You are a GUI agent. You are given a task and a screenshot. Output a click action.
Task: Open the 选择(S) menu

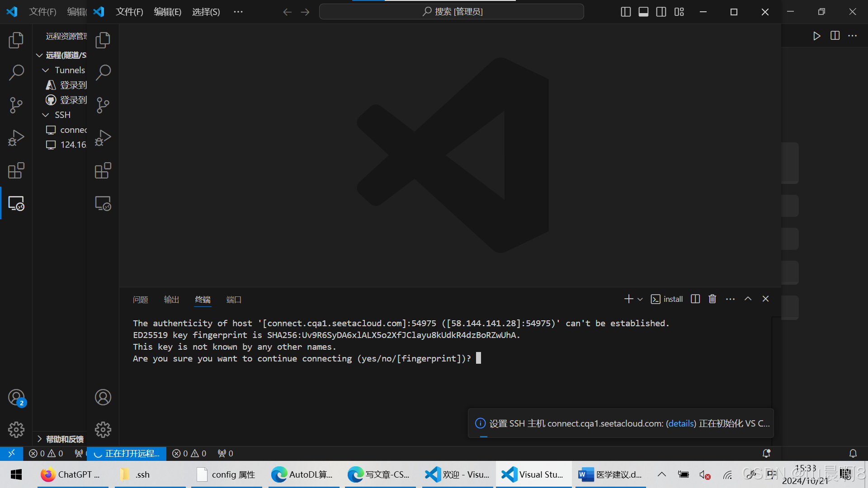206,12
